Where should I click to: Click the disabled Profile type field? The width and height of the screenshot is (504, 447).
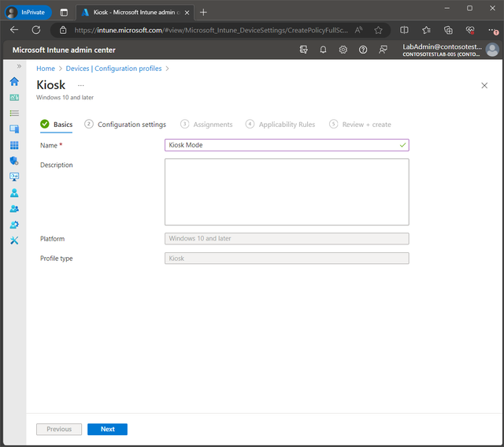click(287, 259)
